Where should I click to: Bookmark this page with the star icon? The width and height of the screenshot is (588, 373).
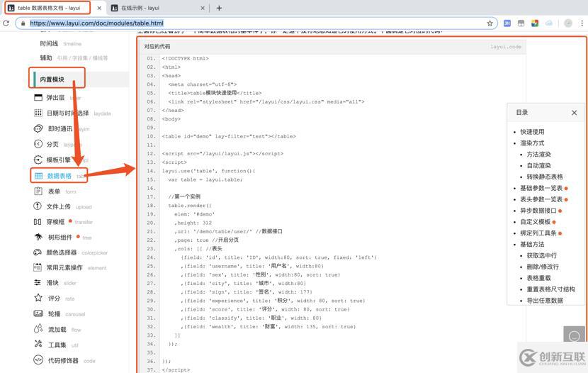pyautogui.click(x=490, y=23)
